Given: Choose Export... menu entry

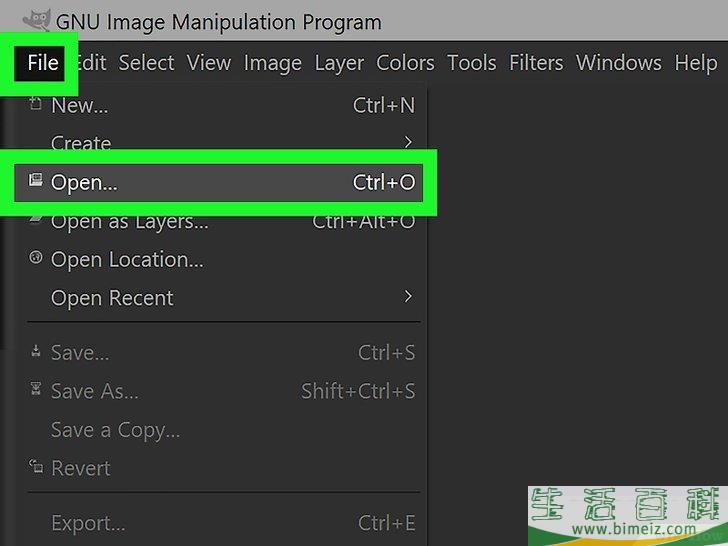Looking at the screenshot, I should point(223,523).
